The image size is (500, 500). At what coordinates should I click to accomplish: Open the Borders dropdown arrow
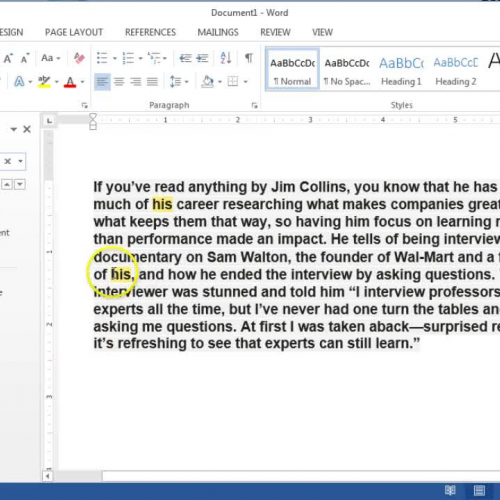pyautogui.click(x=246, y=82)
